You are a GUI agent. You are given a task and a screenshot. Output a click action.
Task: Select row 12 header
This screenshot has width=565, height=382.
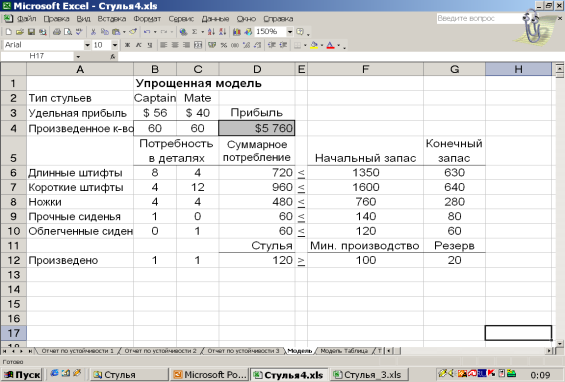tap(13, 260)
